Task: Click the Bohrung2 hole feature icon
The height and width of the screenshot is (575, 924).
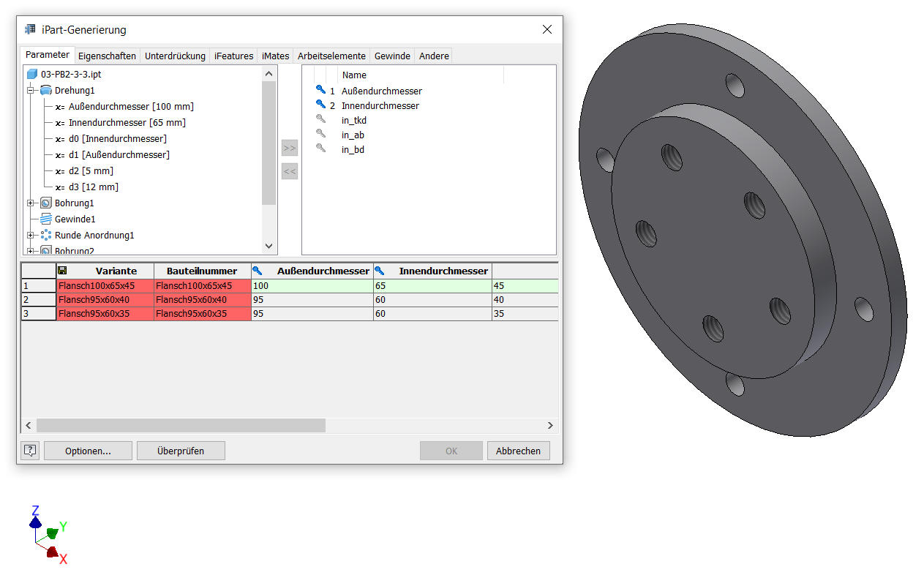Action: 45,250
